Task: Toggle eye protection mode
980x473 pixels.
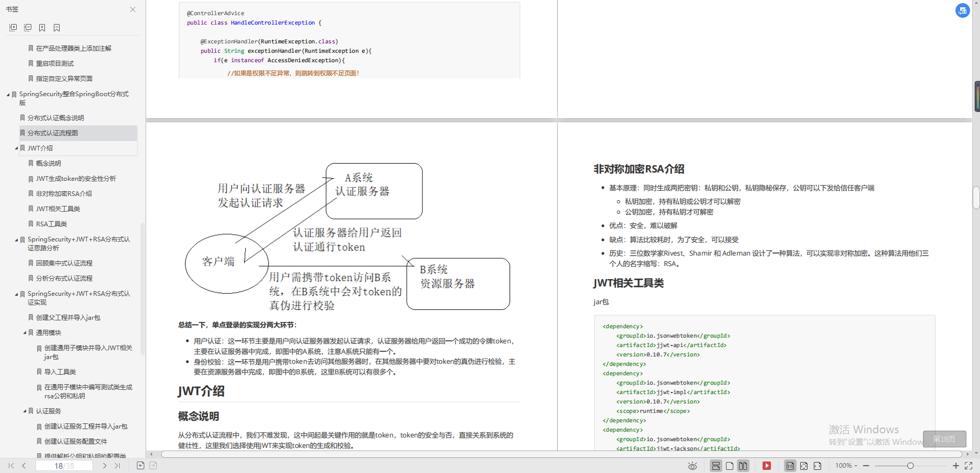Action: (x=693, y=466)
